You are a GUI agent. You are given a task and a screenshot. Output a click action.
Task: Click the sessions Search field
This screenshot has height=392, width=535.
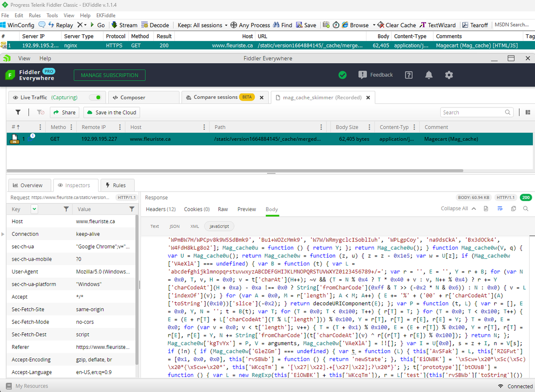point(477,112)
